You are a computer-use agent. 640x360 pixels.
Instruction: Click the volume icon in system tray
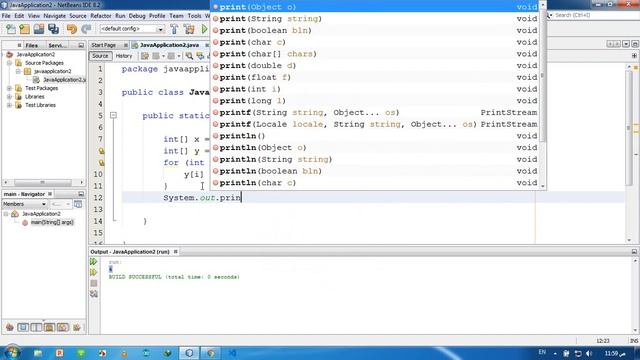589,353
